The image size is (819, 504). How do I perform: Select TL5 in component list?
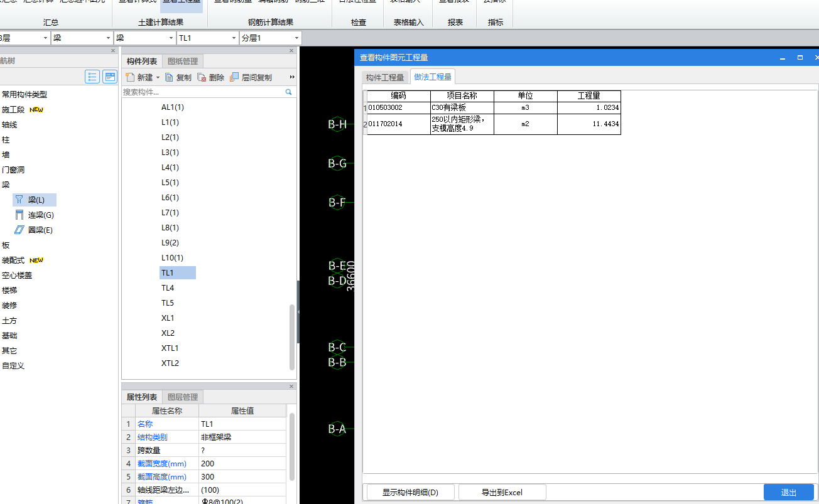168,303
